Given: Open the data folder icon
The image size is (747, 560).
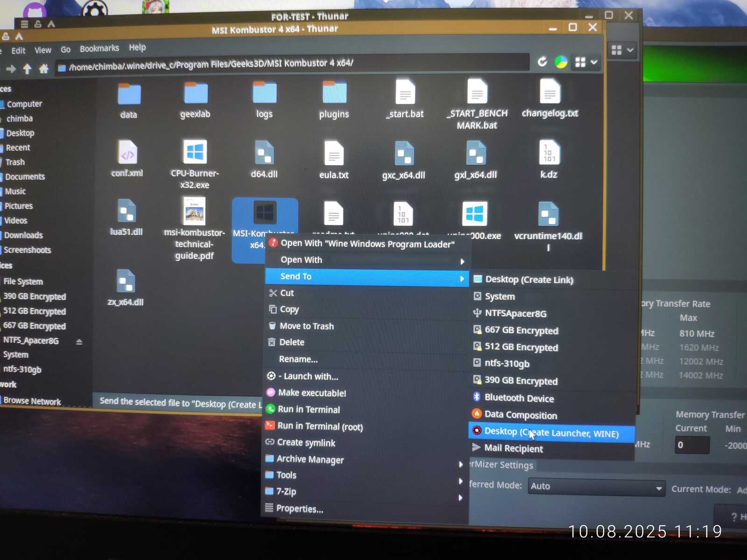Looking at the screenshot, I should [x=129, y=94].
